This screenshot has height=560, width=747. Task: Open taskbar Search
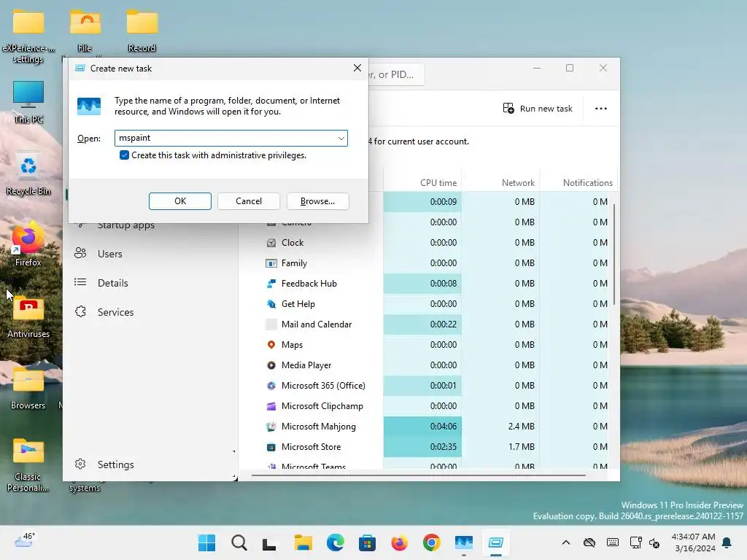coord(239,542)
